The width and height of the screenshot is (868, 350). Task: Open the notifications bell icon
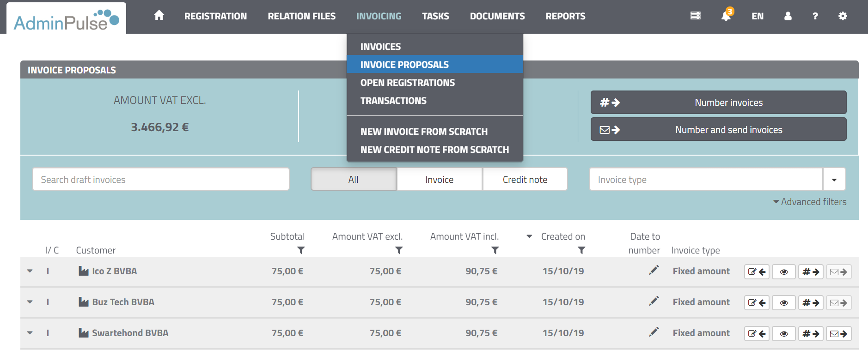click(726, 16)
